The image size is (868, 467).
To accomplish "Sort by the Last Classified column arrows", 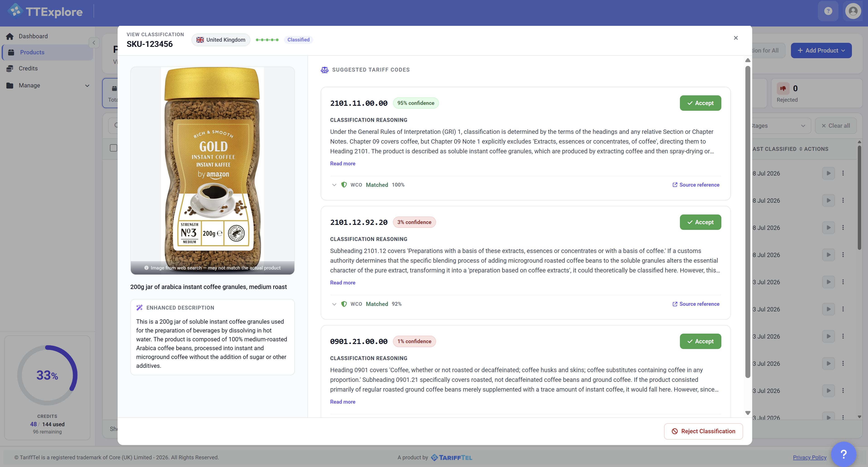I will pos(801,149).
